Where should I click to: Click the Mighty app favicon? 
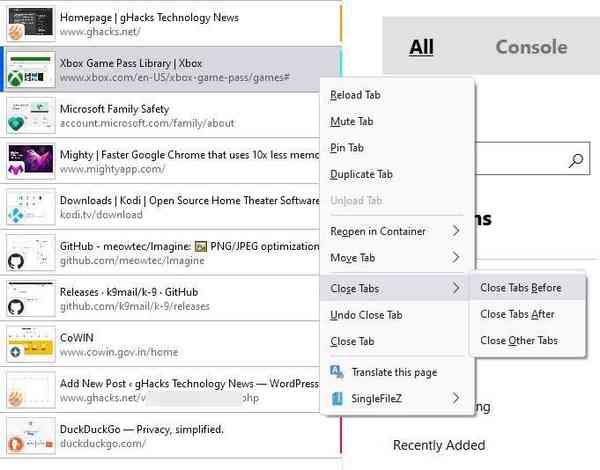click(x=16, y=170)
